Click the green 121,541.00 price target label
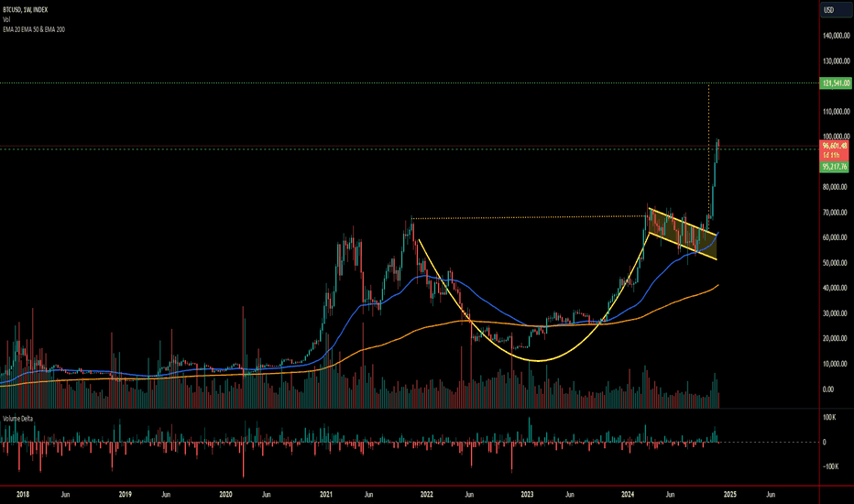Screen dimensions: 854x504 click(x=836, y=83)
